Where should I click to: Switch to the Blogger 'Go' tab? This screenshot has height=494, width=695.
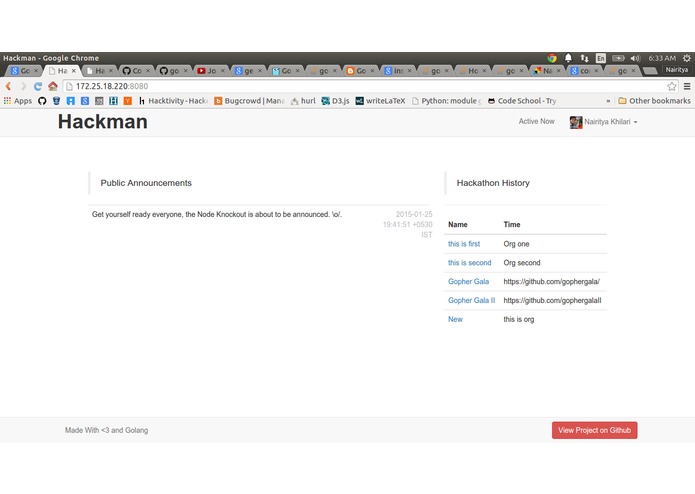359,71
